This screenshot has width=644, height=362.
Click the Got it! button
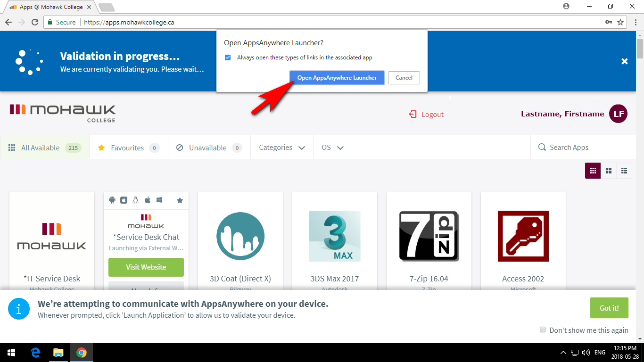[609, 308]
